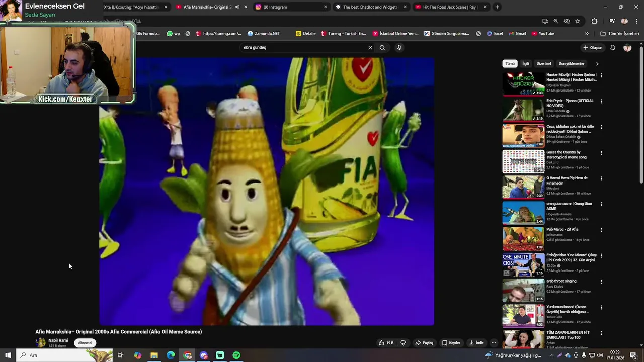Open Microsoft Edge from the taskbar
This screenshot has width=644, height=362.
pyautogui.click(x=171, y=355)
